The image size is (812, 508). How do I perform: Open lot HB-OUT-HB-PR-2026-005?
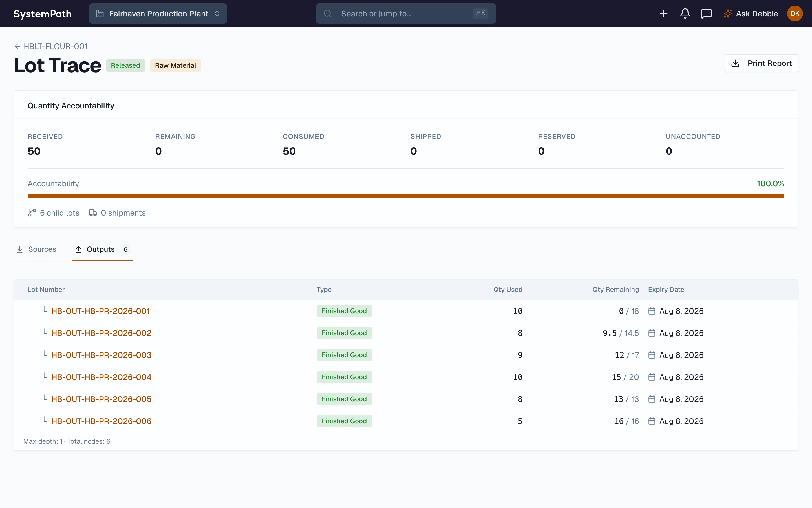pos(102,399)
